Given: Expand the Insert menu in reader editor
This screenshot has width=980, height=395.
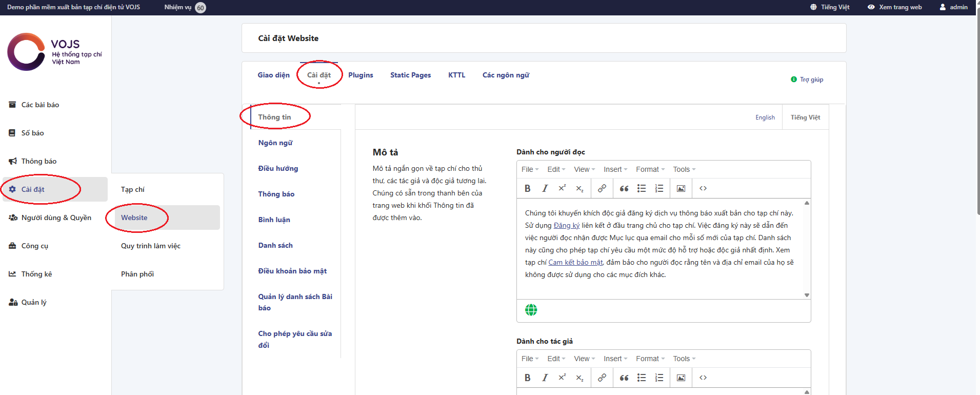Looking at the screenshot, I should coord(615,169).
